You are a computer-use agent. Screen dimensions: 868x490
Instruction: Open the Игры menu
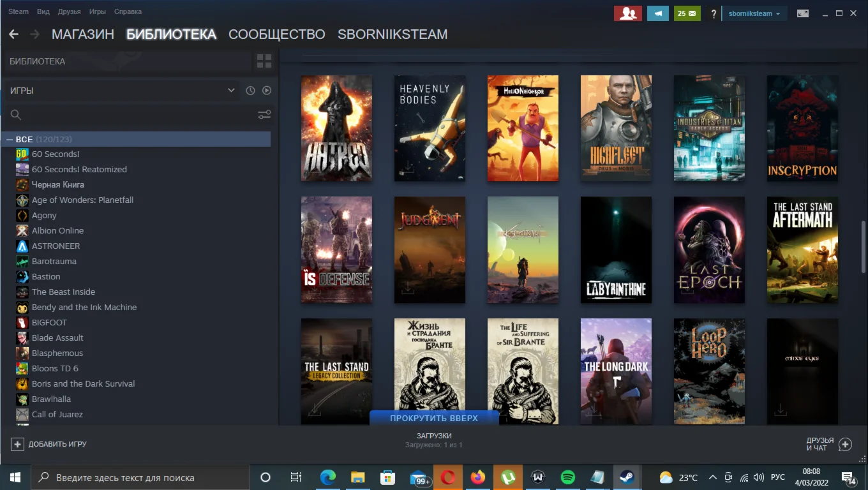[98, 11]
